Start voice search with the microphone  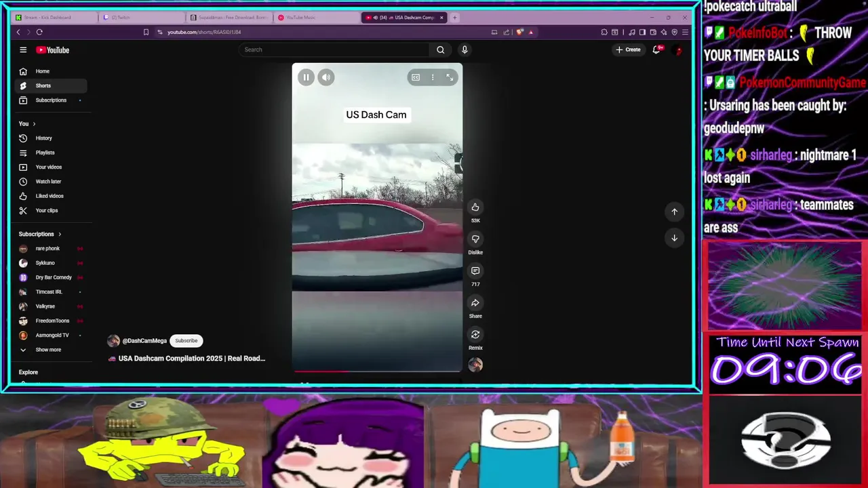(465, 49)
